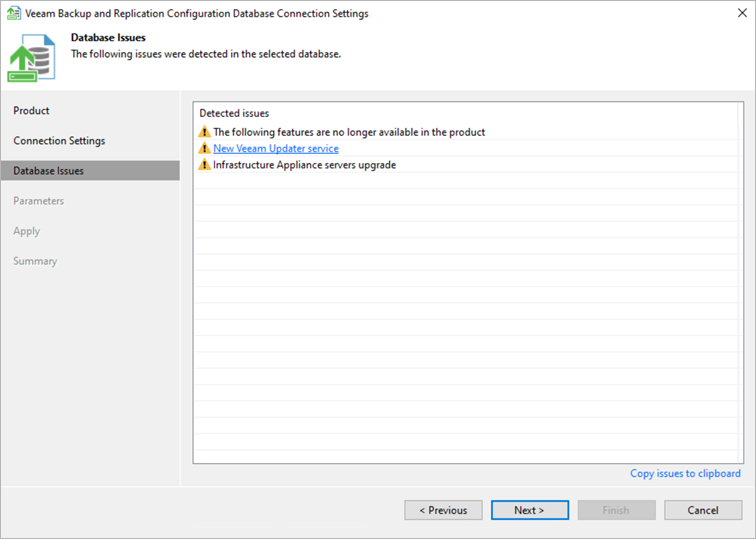Screen dimensions: 756x539
Task: Click 'The following issues were detected' description text
Action: click(206, 54)
